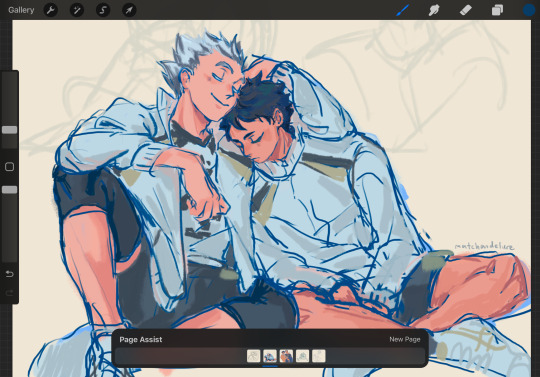540x377 pixels.
Task: Activate the Transform arrow tool
Action: pos(129,10)
